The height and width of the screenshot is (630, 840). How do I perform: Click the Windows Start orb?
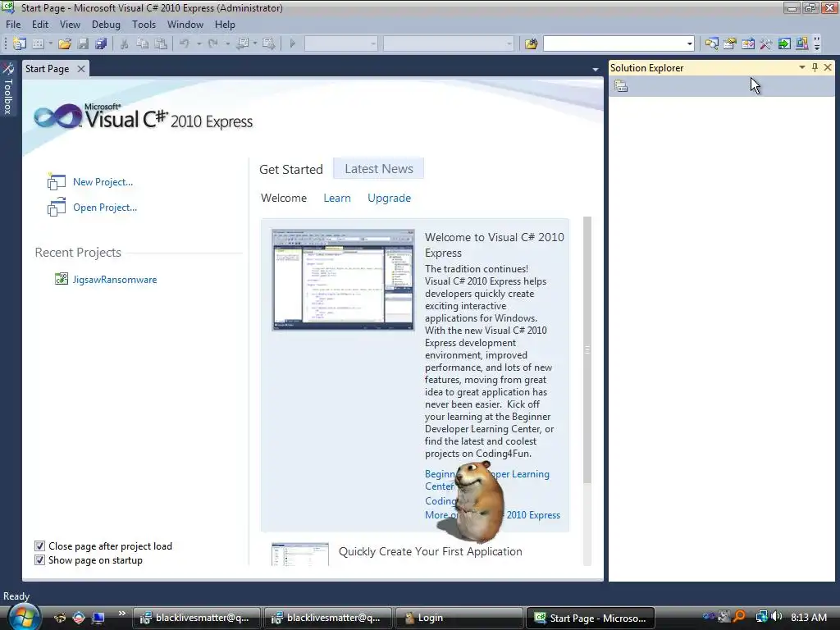point(24,617)
